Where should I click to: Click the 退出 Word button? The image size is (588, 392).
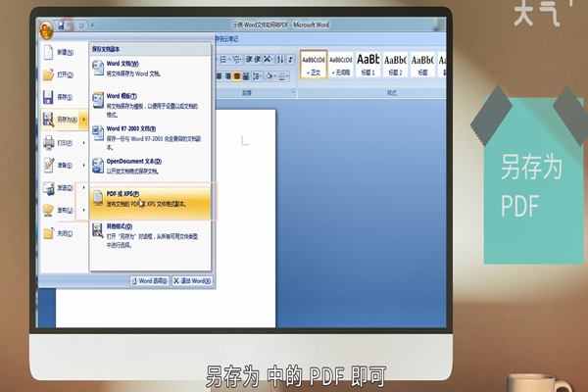pos(192,281)
